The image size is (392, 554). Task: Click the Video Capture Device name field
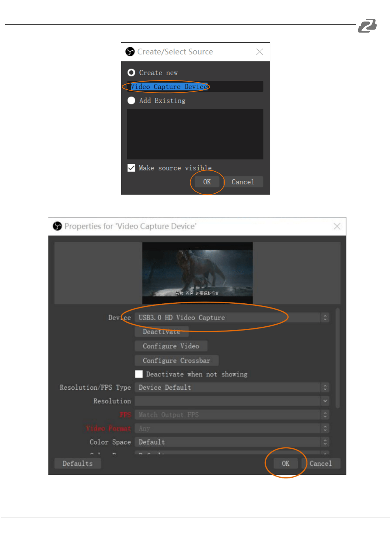coord(195,86)
